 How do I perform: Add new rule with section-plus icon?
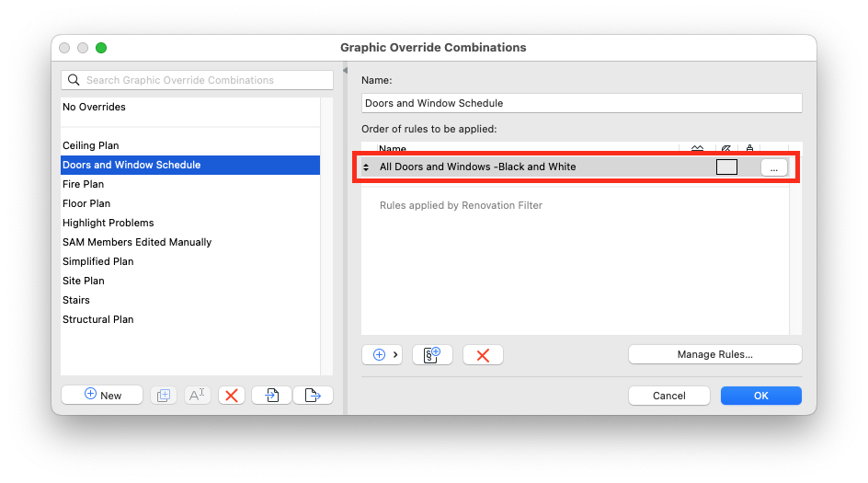[432, 355]
